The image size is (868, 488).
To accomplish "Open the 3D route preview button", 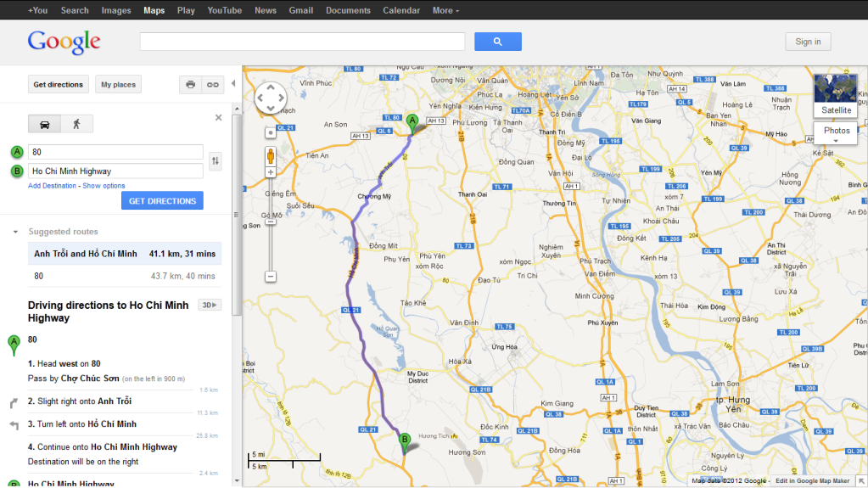I will (210, 306).
